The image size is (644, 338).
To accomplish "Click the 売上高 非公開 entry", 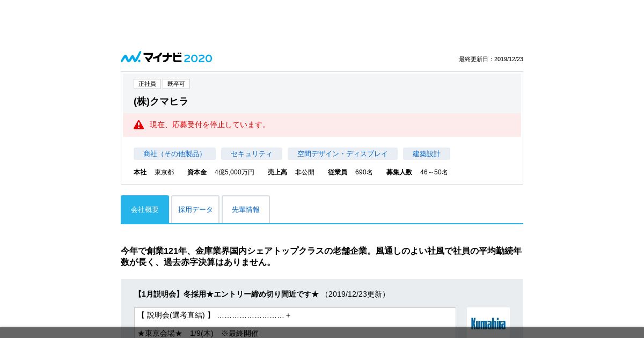I will tap(291, 172).
